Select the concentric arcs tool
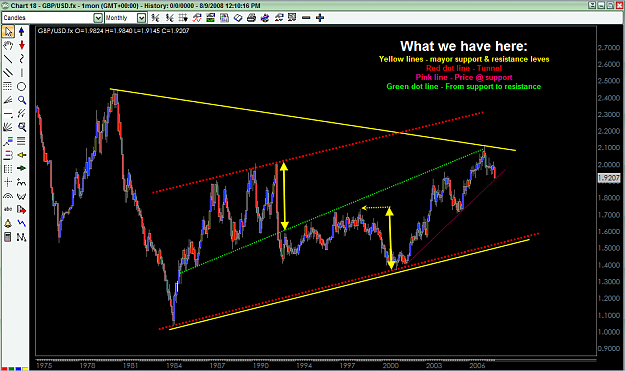The width and height of the screenshot is (625, 371). point(8,196)
